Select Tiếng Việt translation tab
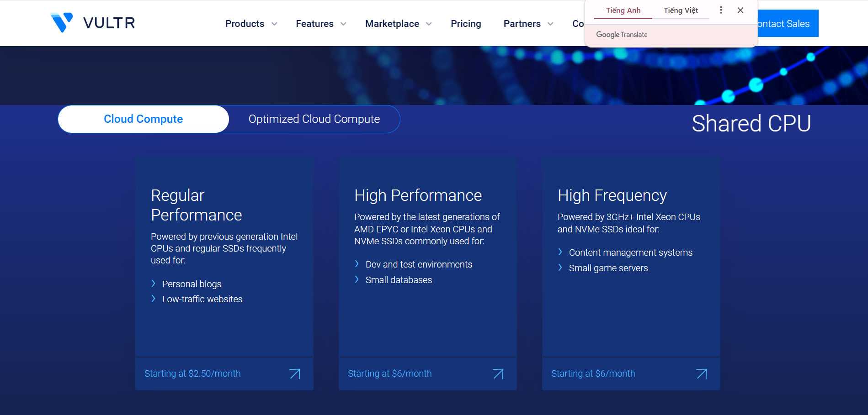This screenshot has height=415, width=868. 681,11
